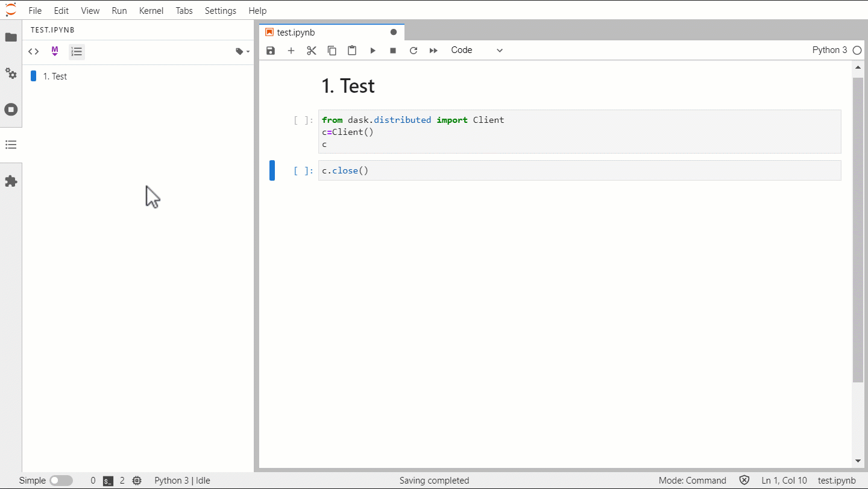Click the '1. Test' table of contents entry
The width and height of the screenshot is (868, 489).
[x=55, y=76]
